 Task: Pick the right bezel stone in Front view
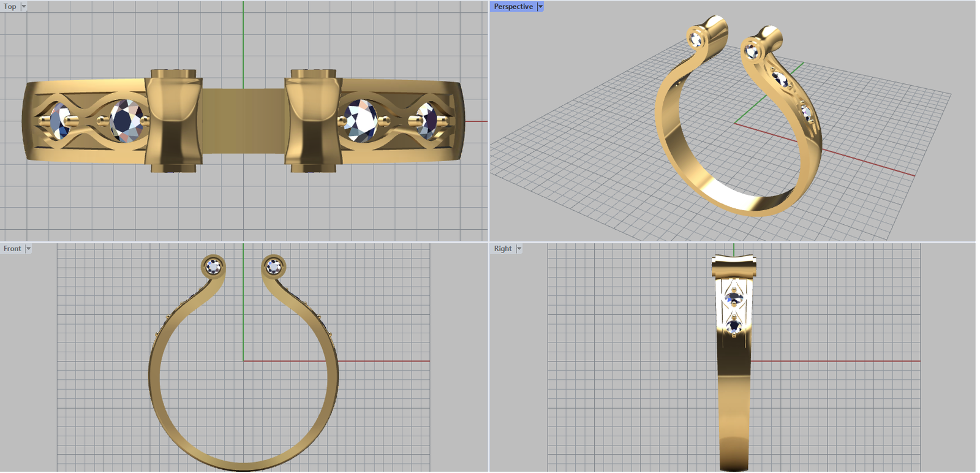coord(273,267)
